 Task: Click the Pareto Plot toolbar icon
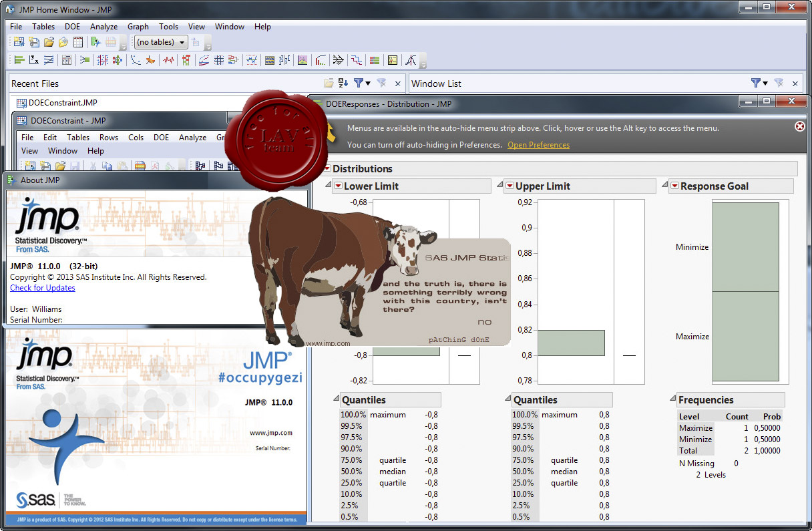320,60
